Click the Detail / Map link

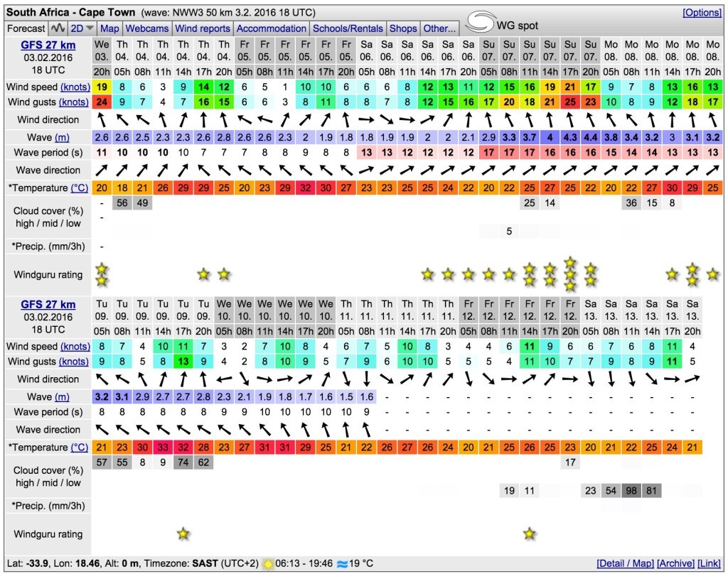click(x=625, y=563)
